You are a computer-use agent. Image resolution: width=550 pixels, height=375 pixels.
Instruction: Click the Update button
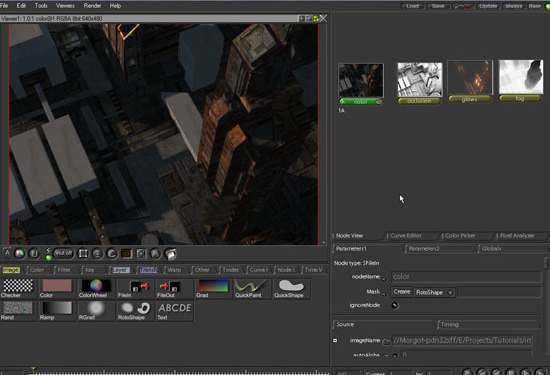click(x=488, y=6)
